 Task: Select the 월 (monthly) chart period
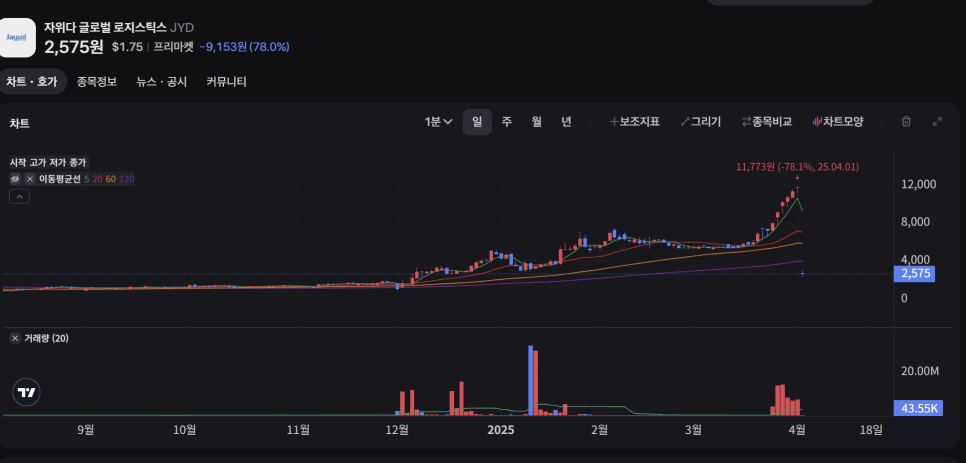537,122
